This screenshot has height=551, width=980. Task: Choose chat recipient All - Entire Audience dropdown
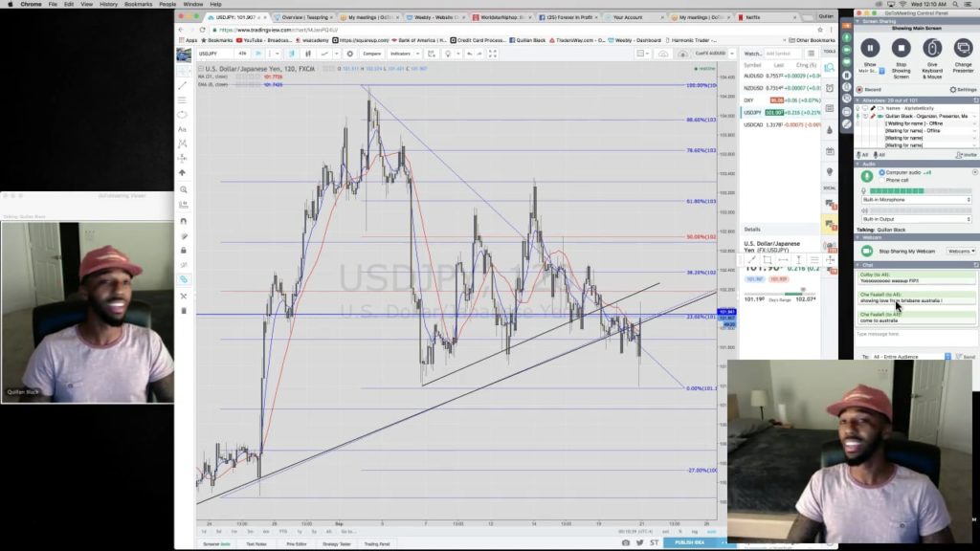pyautogui.click(x=911, y=357)
